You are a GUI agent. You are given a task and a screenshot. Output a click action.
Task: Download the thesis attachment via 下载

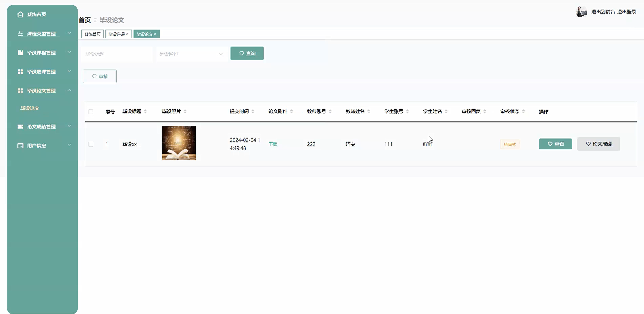[273, 144]
